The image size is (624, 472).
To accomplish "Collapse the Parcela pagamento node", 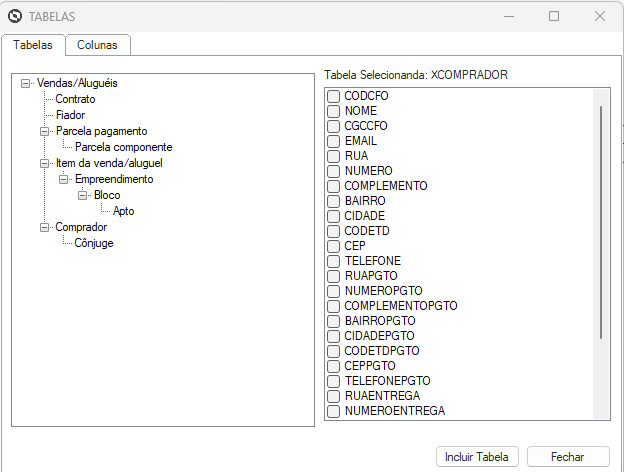I will 45,131.
